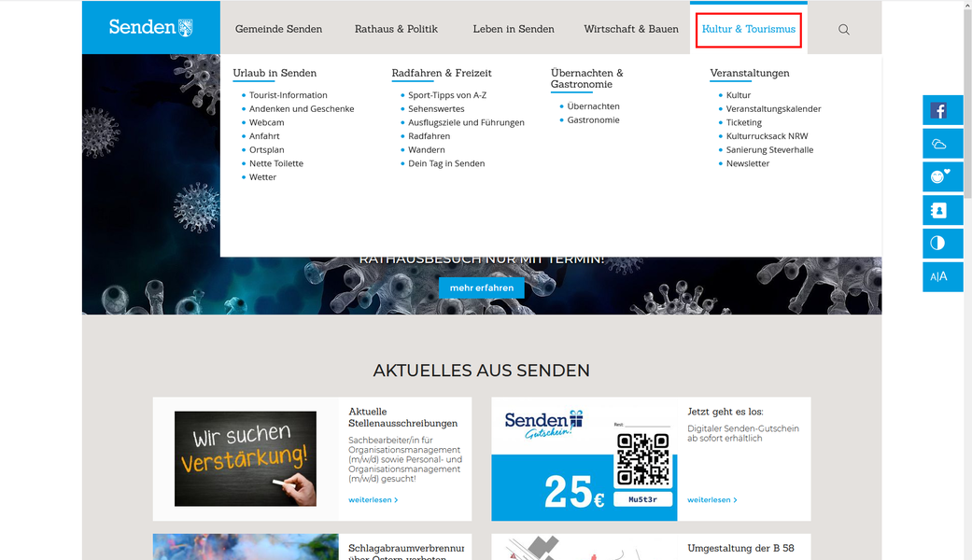Open the Senden Gutschein image

point(584,459)
